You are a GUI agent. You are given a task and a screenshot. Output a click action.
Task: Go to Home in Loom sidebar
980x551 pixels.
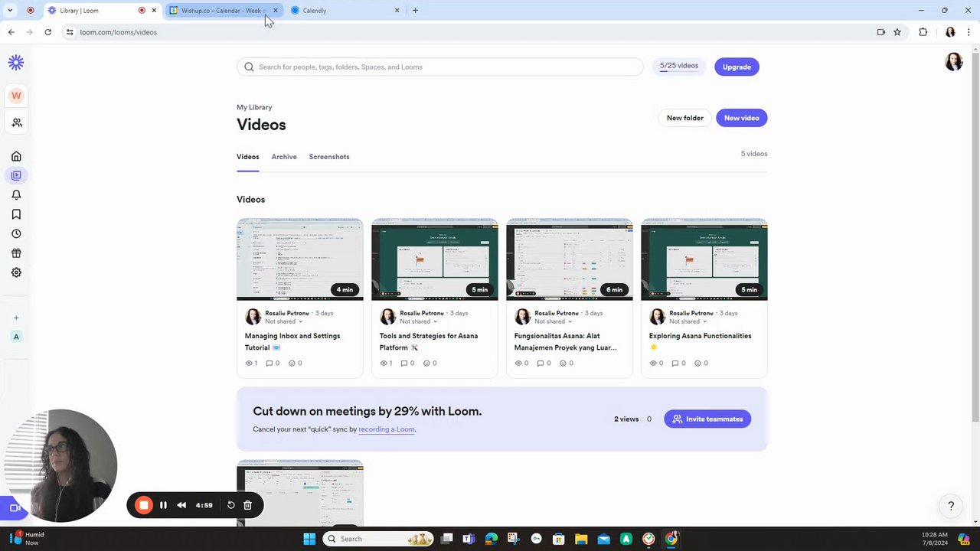coord(16,156)
